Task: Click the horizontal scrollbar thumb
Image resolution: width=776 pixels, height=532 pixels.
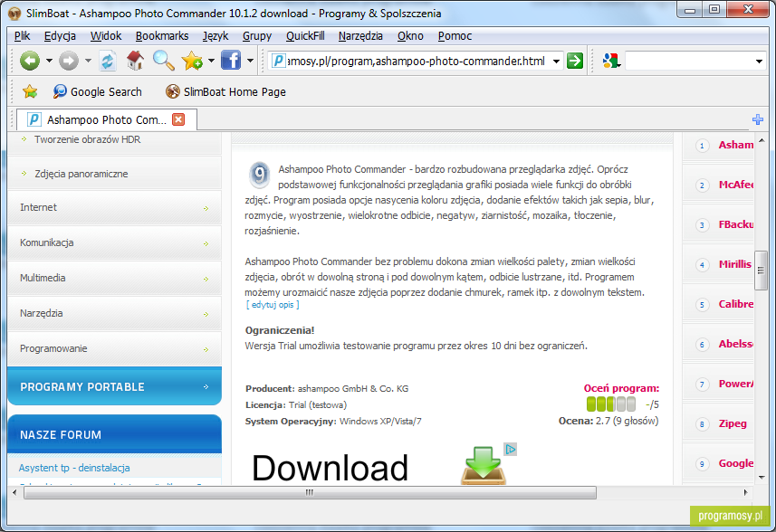Action: [310, 492]
